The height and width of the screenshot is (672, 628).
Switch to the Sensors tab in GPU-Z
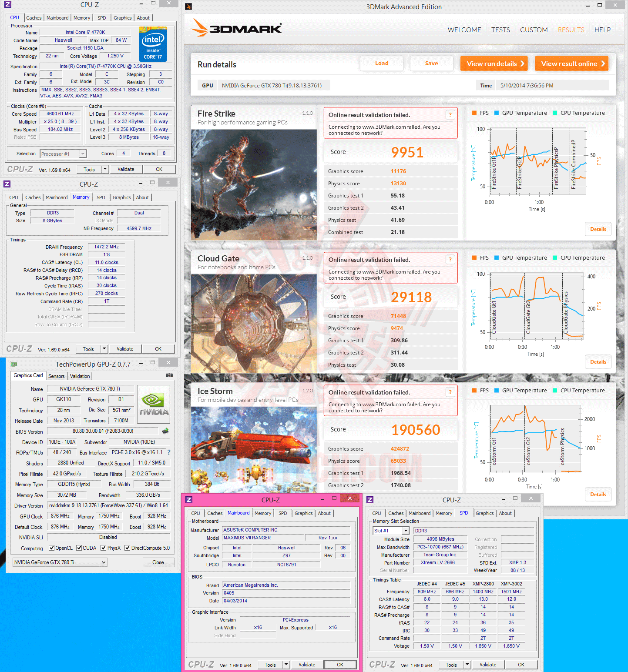pos(56,376)
